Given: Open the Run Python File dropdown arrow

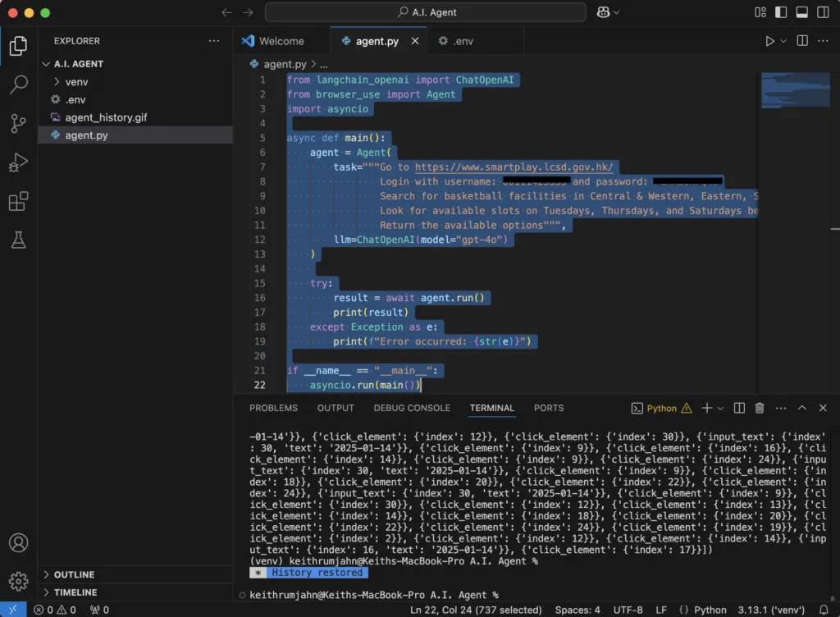Looking at the screenshot, I should (783, 41).
